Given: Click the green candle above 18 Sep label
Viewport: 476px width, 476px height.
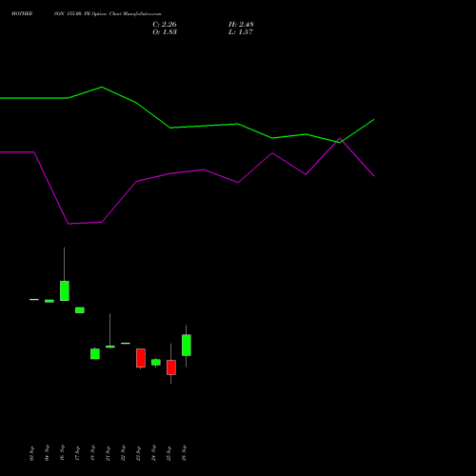Looking at the screenshot, I should pos(95,354).
